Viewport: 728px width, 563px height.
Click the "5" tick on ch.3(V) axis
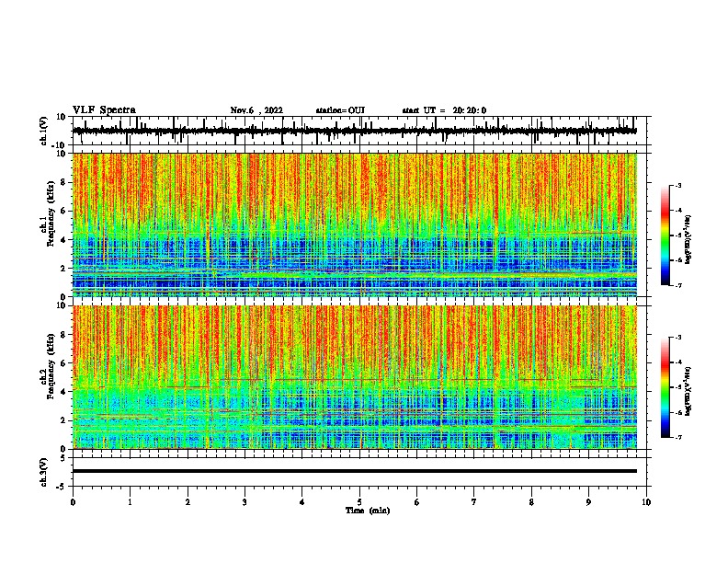click(x=63, y=457)
